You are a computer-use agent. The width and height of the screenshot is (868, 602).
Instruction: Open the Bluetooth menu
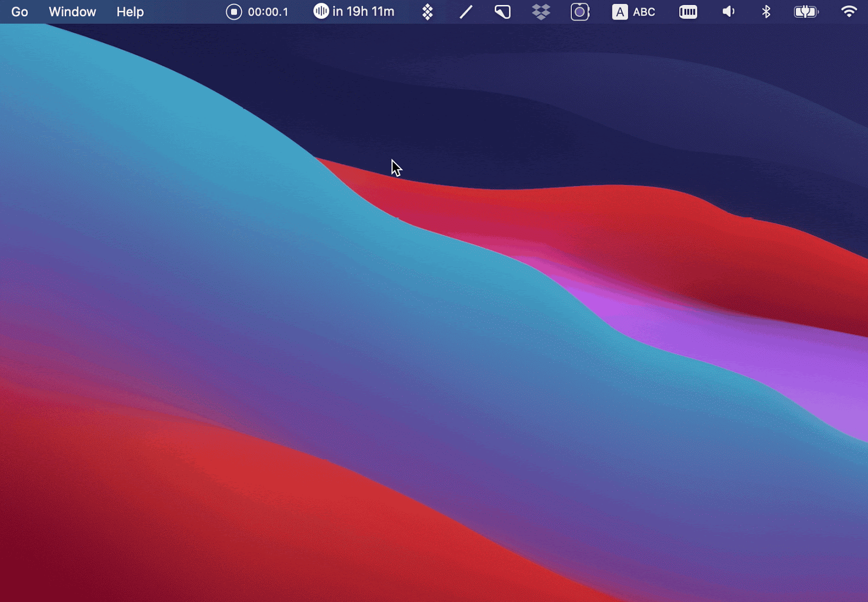pyautogui.click(x=766, y=11)
